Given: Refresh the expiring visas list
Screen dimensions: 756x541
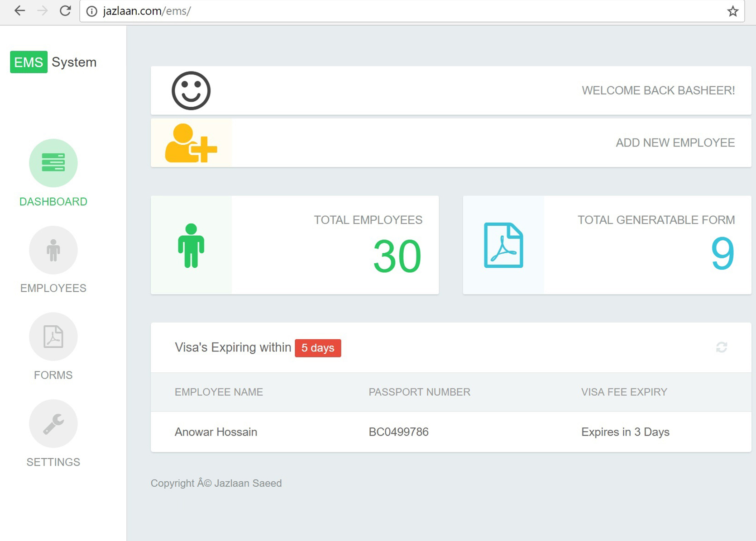Looking at the screenshot, I should point(722,347).
